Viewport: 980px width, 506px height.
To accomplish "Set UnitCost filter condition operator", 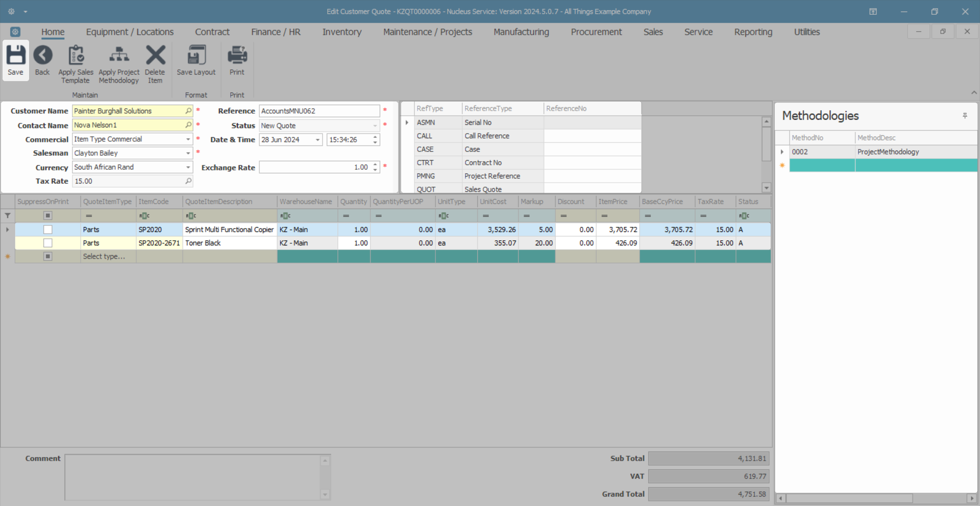I will (x=486, y=216).
